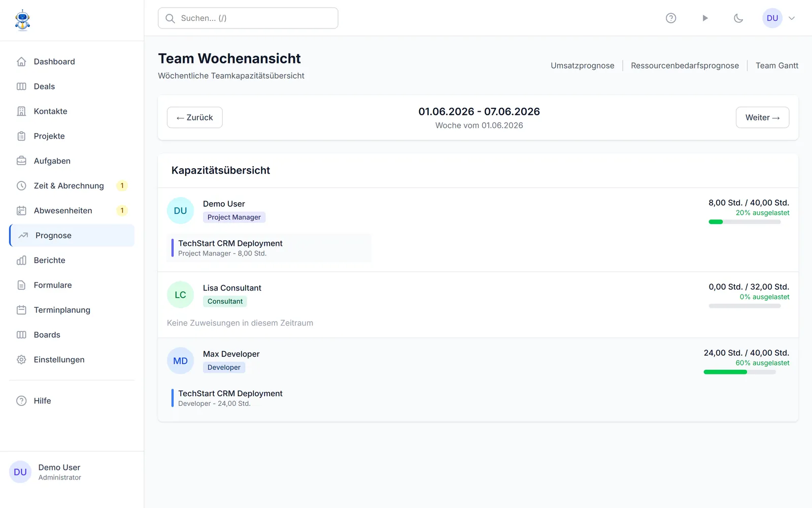Click the Abwesenheiten calendar icon
This screenshot has height=508, width=812.
pos(21,211)
